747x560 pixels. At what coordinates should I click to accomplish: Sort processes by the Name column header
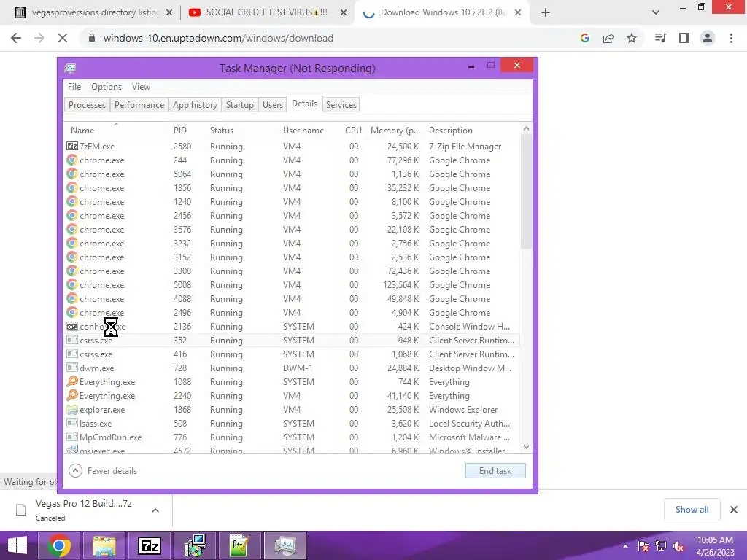[82, 131]
